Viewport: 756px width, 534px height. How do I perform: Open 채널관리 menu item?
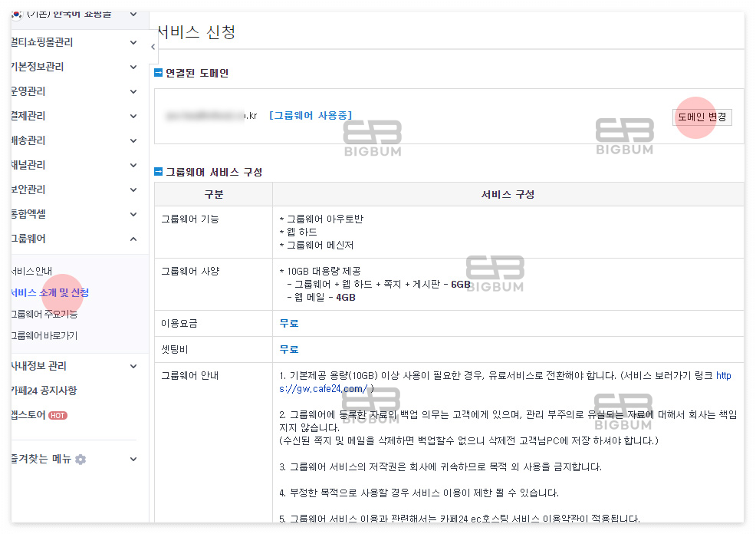click(28, 166)
